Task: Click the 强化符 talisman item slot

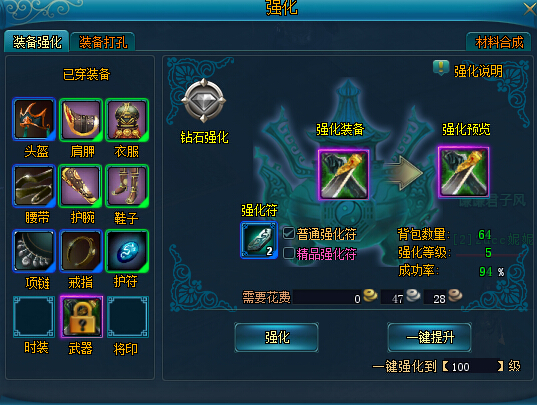Action: point(259,240)
